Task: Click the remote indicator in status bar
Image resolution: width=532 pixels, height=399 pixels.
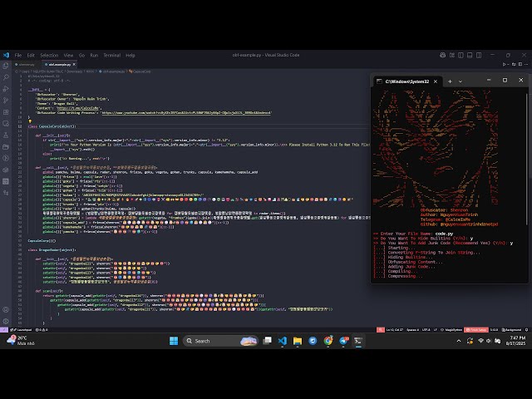Action: tap(3, 329)
